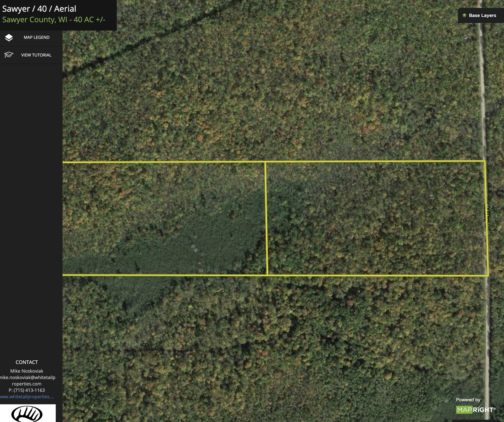Click the CONTACT heading in the sidebar
This screenshot has height=422, width=504.
(27, 362)
